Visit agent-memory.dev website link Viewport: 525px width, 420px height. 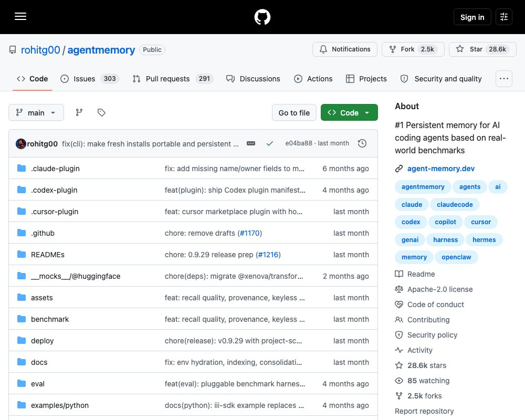coord(441,169)
